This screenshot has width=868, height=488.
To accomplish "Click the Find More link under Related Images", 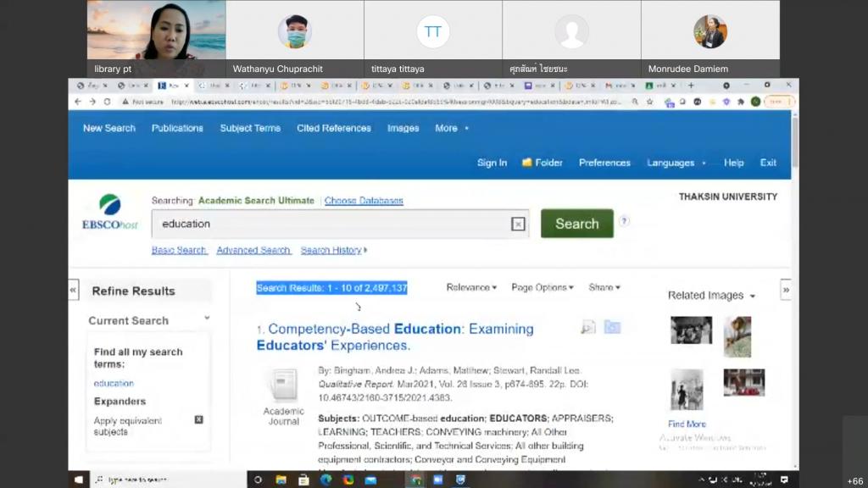I will [687, 424].
